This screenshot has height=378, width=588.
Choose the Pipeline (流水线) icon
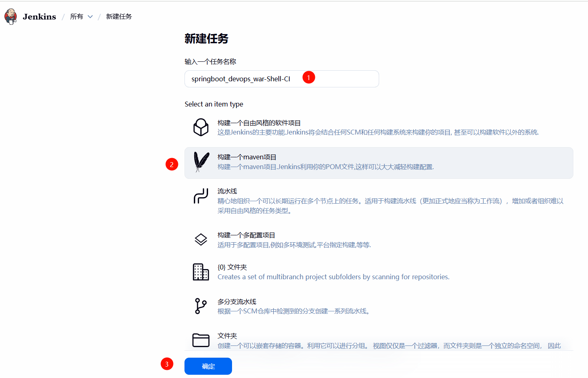click(x=201, y=196)
